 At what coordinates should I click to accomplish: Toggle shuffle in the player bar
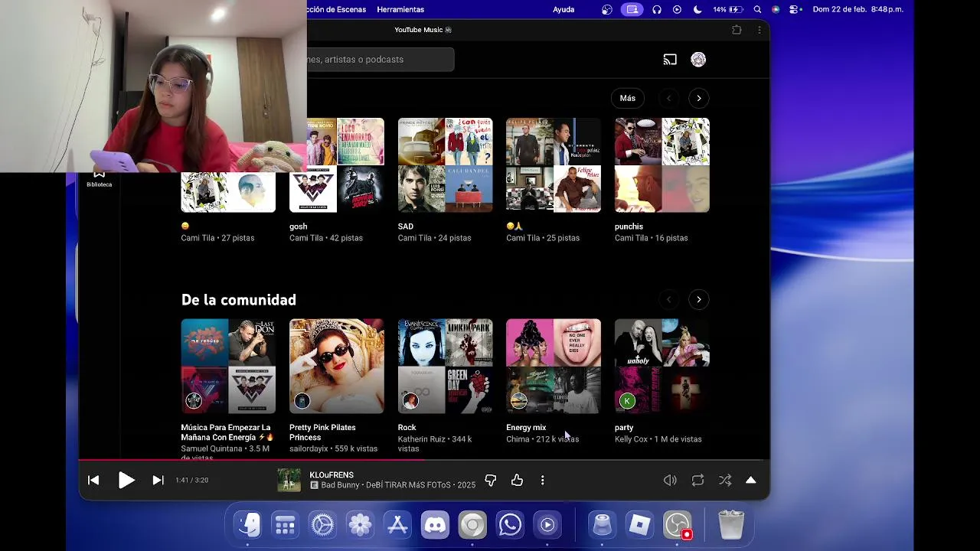[725, 480]
